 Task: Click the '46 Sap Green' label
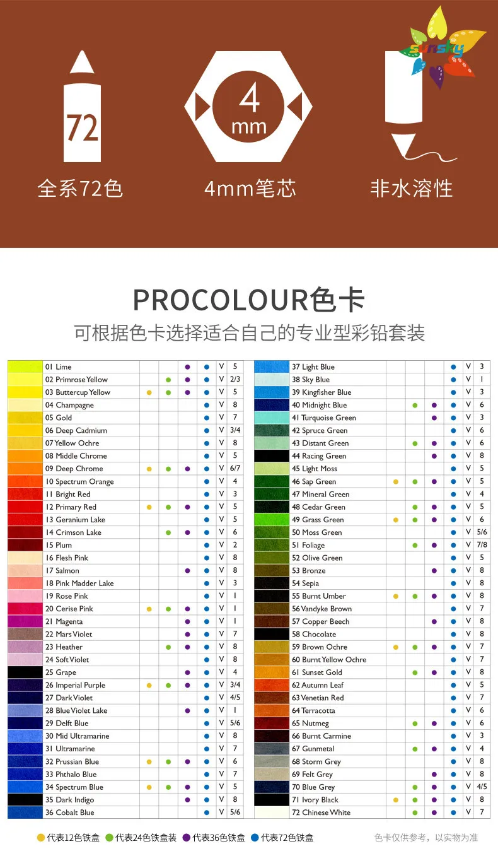(314, 481)
